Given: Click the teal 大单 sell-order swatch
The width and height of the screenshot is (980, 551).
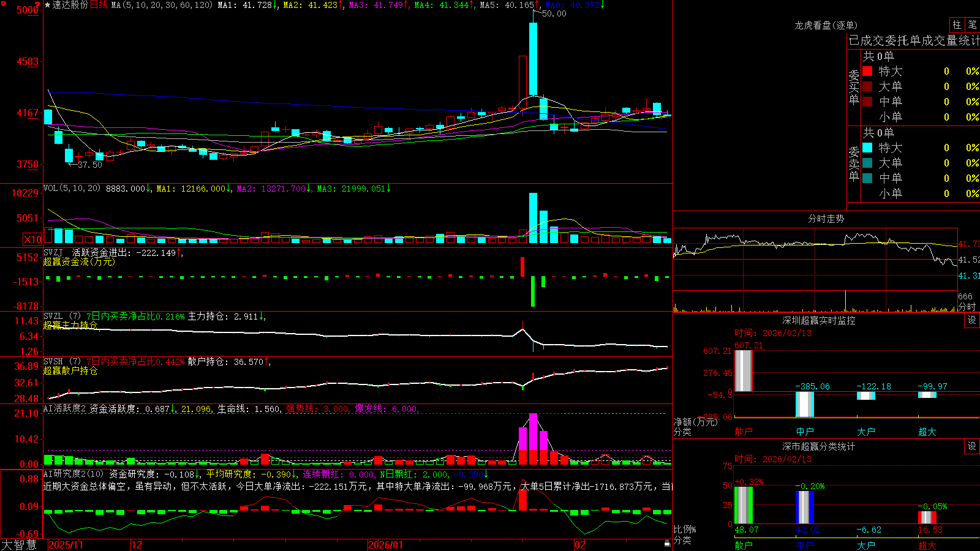Looking at the screenshot, I should tap(867, 163).
